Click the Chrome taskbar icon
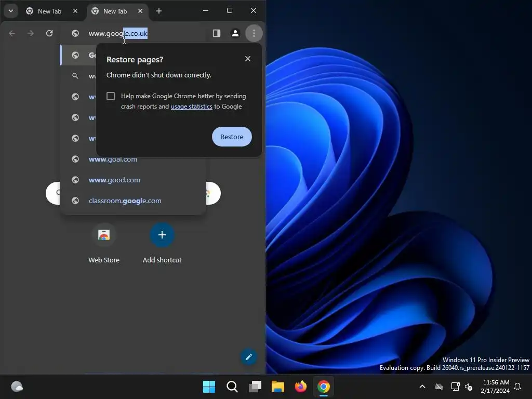 [324, 387]
